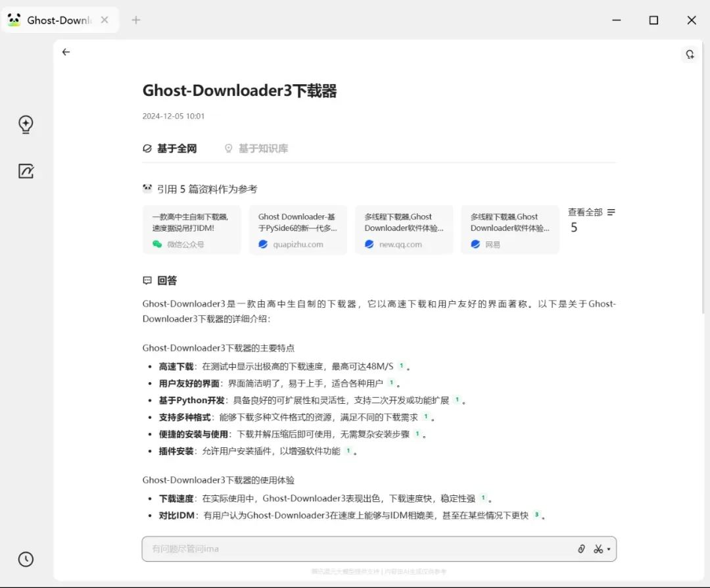Open 查看全部 to see all sources

tap(585, 212)
